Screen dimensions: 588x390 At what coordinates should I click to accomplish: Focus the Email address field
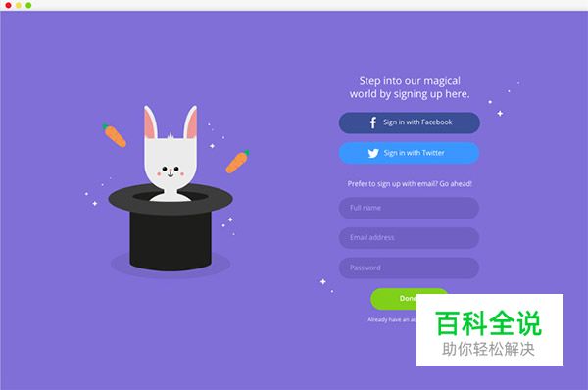(409, 238)
